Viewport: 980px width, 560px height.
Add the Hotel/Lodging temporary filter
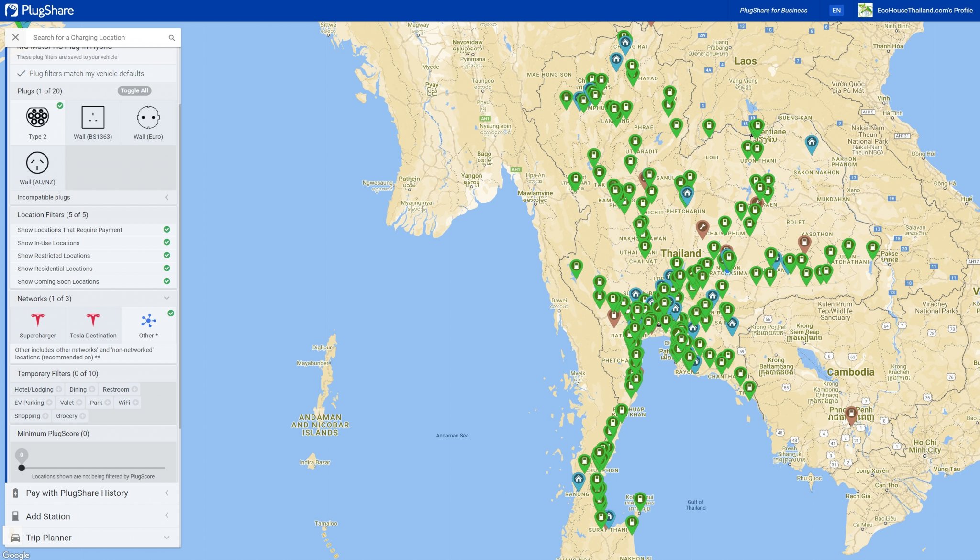(x=38, y=389)
